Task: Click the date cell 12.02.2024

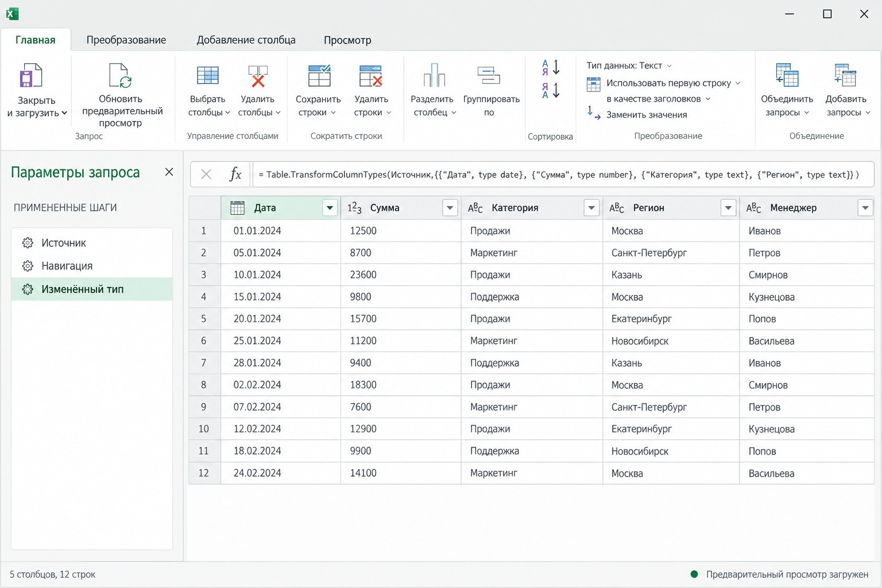Action: pos(281,429)
